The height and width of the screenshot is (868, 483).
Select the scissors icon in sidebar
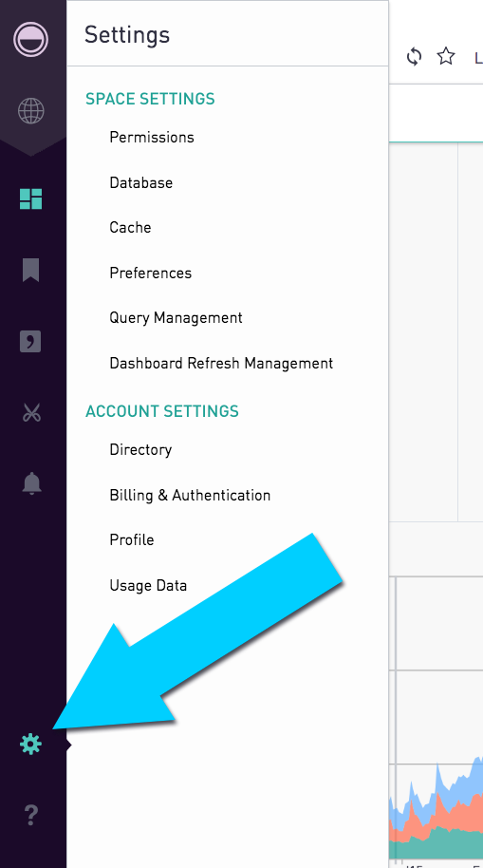[31, 413]
